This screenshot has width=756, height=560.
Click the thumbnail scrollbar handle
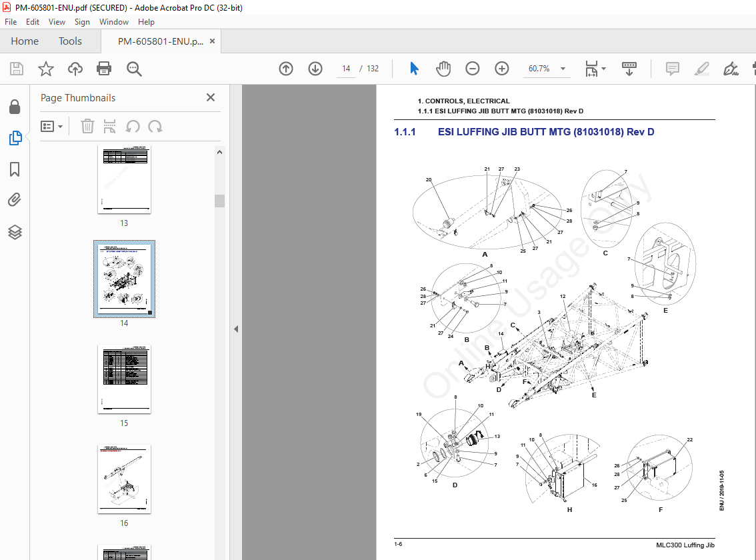pyautogui.click(x=220, y=201)
